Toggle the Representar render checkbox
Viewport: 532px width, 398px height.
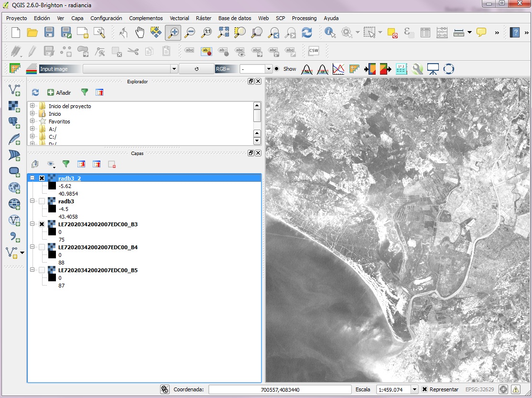[424, 389]
